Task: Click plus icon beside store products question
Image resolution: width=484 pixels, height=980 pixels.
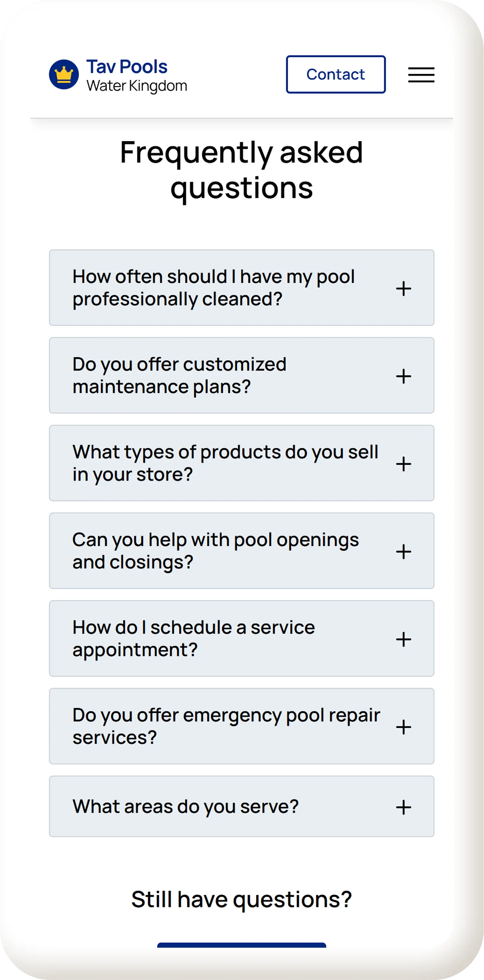Action: pos(403,464)
